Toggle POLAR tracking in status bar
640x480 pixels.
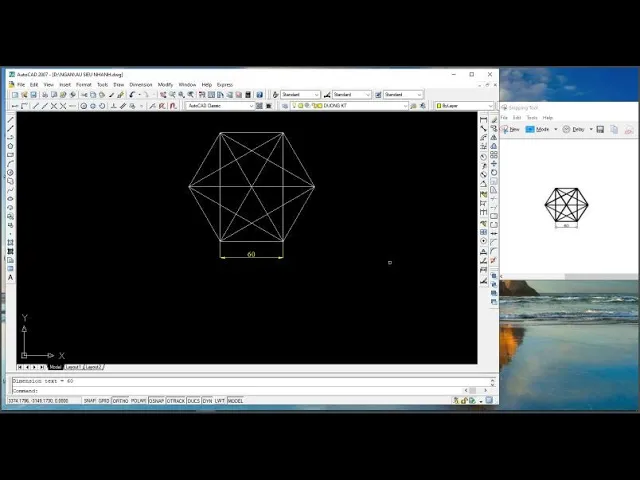click(x=138, y=401)
